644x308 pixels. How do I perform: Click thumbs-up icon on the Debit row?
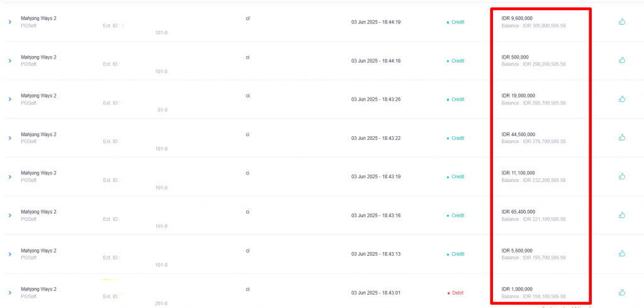[622, 292]
